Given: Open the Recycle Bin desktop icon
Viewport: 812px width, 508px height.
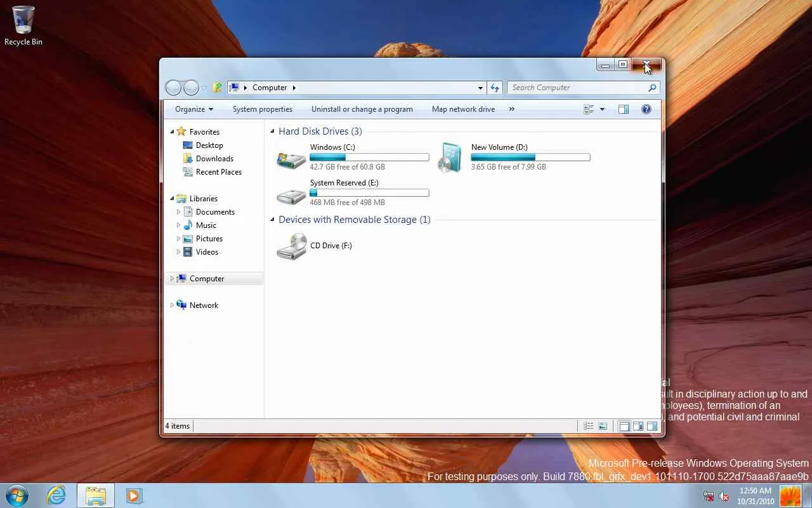Looking at the screenshot, I should [x=23, y=26].
